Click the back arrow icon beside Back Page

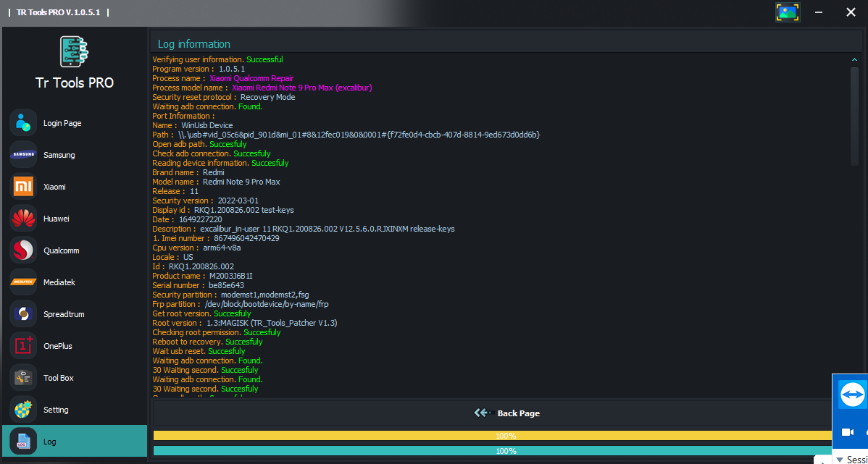483,413
